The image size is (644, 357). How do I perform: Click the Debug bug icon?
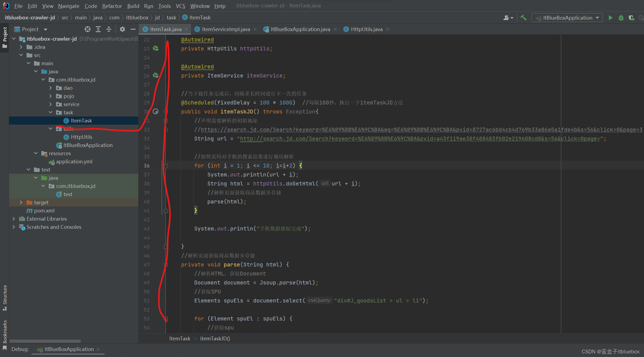621,18
